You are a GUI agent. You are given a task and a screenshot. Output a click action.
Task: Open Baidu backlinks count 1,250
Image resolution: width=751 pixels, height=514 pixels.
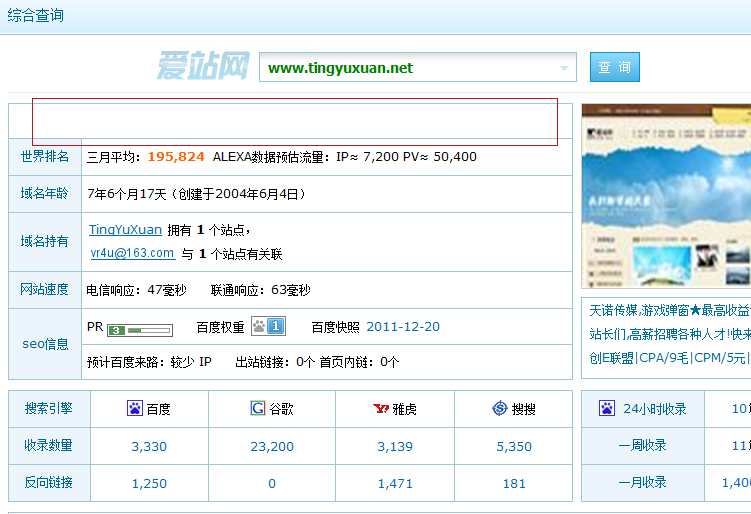149,483
